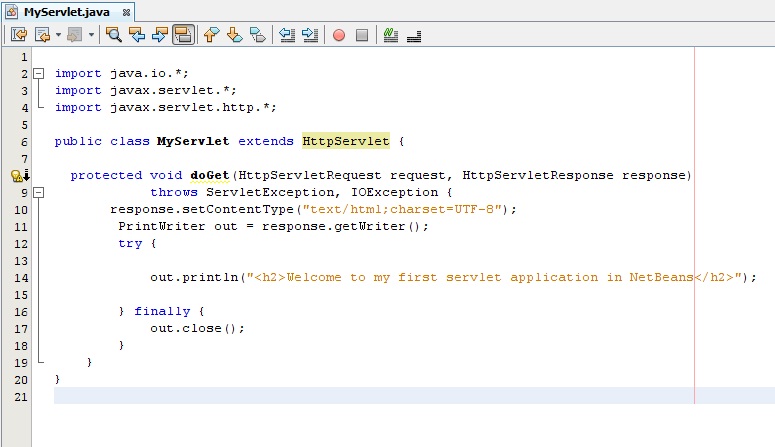Toggle a bookmark on the current line

click(x=258, y=35)
